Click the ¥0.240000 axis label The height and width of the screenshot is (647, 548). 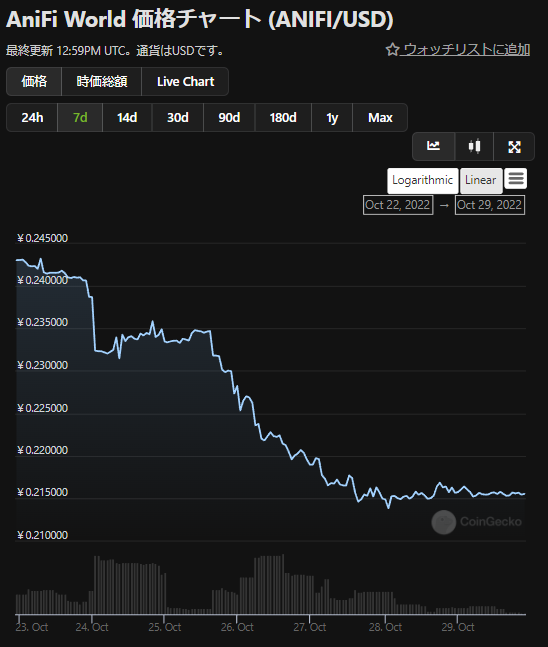click(x=42, y=280)
